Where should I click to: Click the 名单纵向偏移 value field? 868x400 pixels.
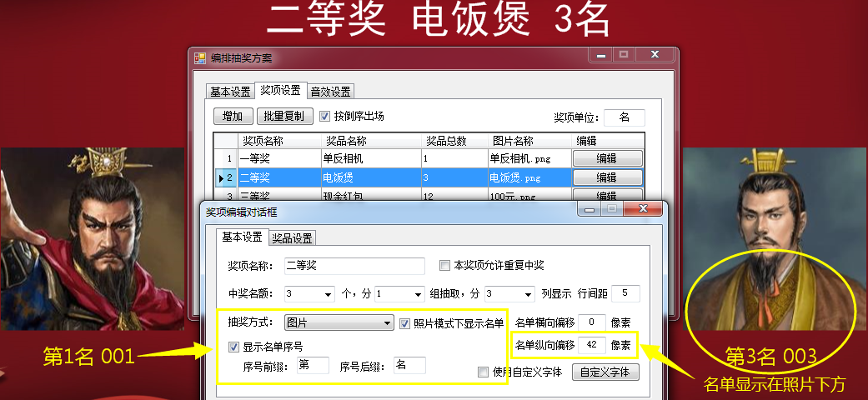point(590,344)
